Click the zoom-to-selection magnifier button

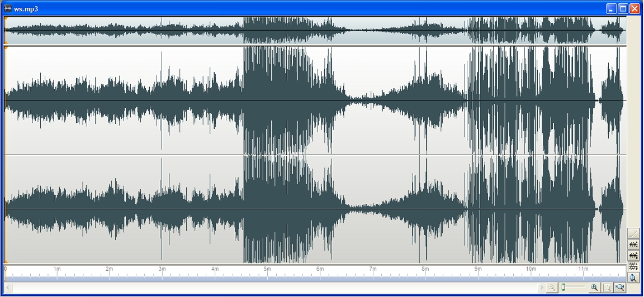click(x=607, y=288)
